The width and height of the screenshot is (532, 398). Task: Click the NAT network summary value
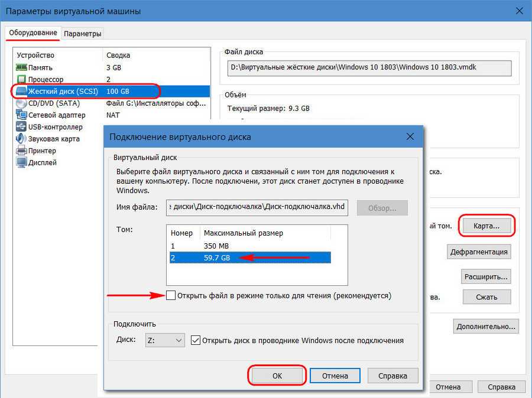[113, 115]
